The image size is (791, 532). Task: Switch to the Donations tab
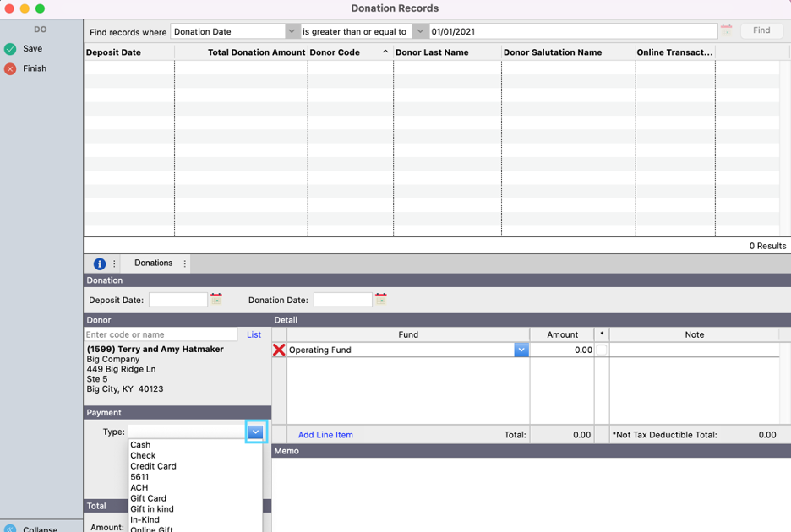[x=153, y=263]
